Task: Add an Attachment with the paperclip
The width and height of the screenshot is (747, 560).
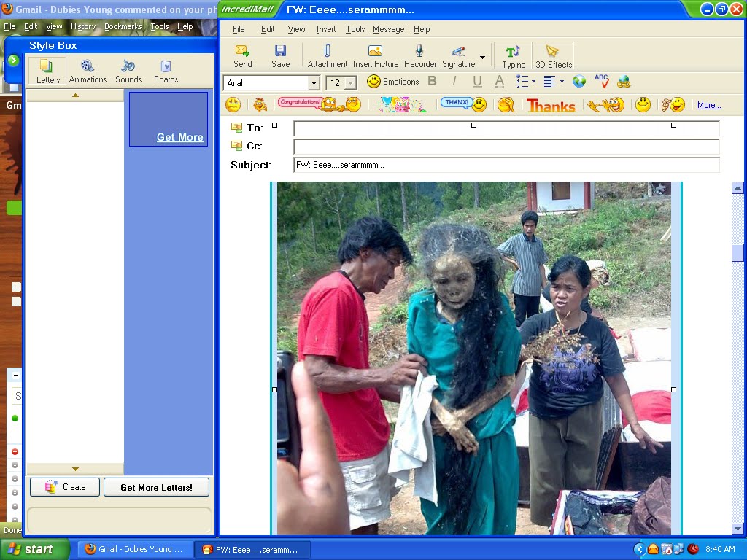Action: pos(328,56)
